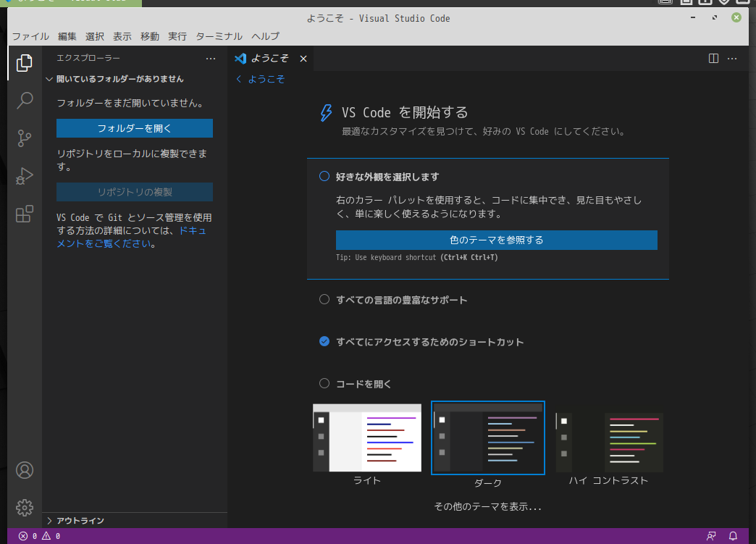The width and height of the screenshot is (756, 544).
Task: Click the フォルダーをまだ開いていません。 message
Action: 130,103
